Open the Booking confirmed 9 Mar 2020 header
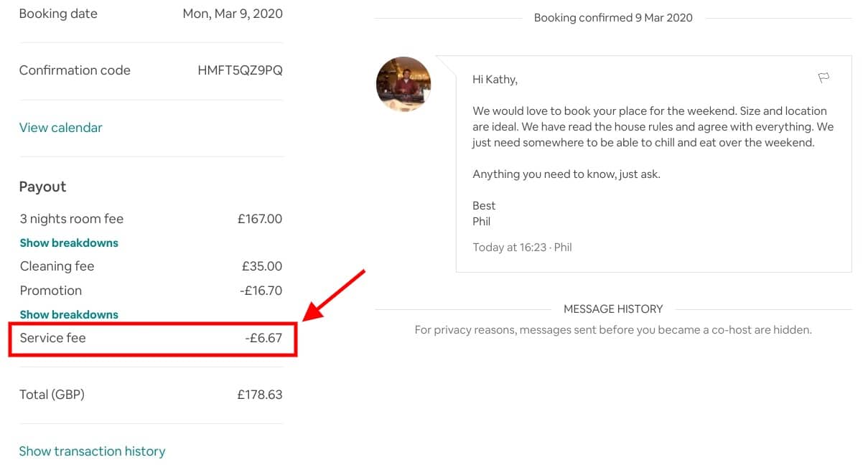868x475 pixels. [613, 17]
